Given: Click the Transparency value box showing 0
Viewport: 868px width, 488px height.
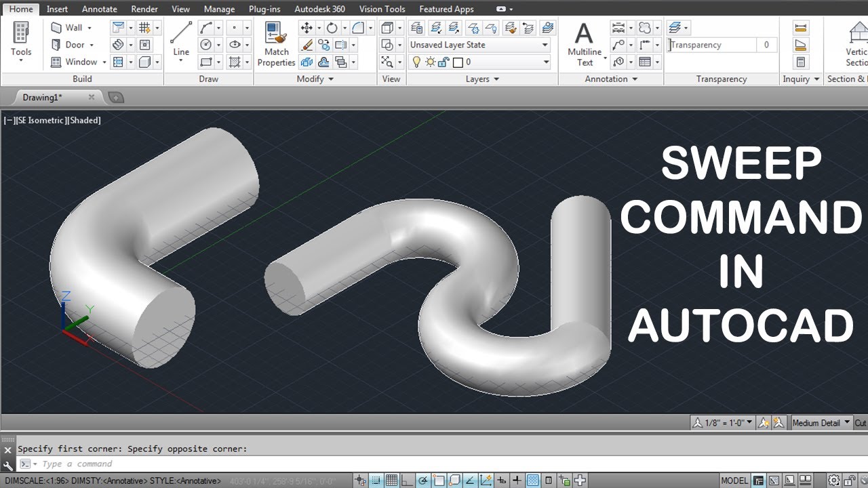Looking at the screenshot, I should click(766, 45).
